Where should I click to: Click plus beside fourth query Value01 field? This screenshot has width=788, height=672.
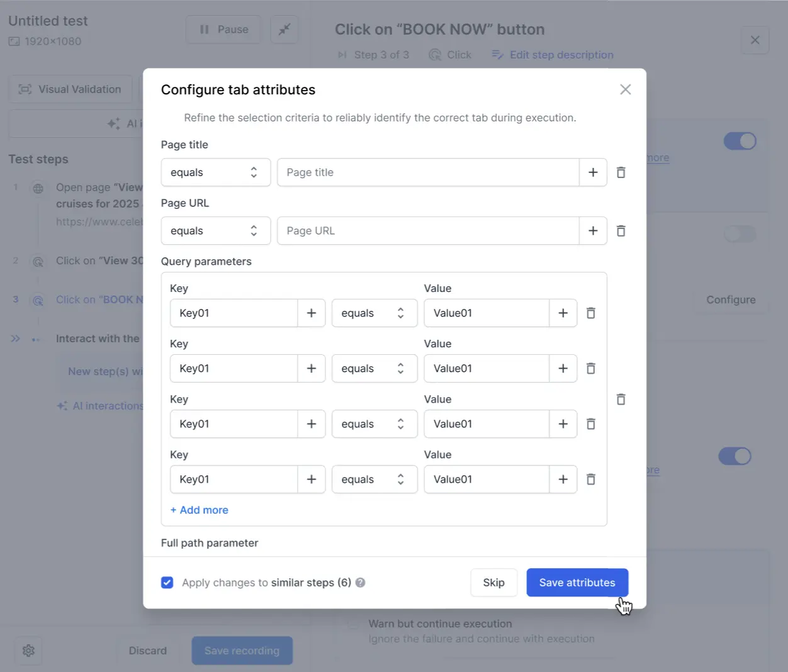pos(563,479)
